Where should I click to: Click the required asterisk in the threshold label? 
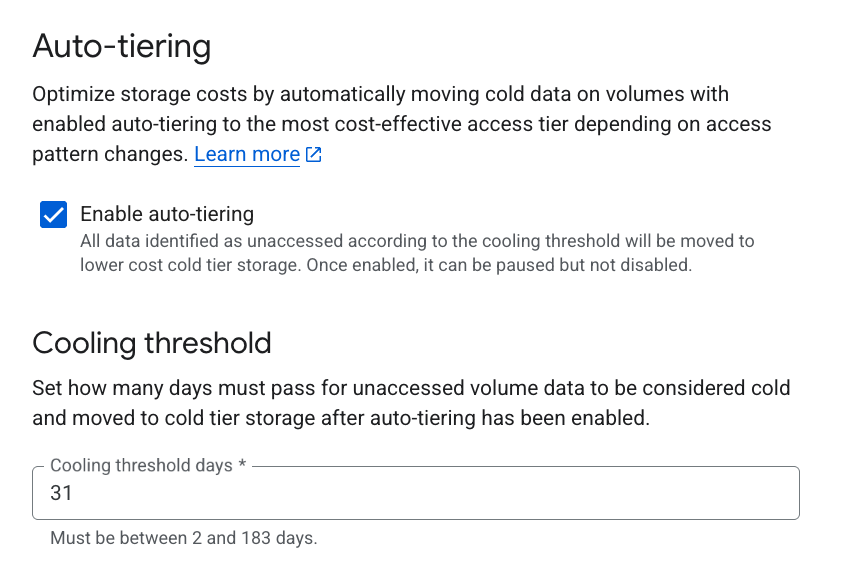click(x=242, y=464)
